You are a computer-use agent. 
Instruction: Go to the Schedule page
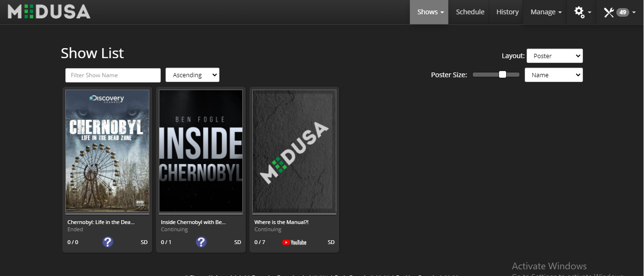[470, 12]
